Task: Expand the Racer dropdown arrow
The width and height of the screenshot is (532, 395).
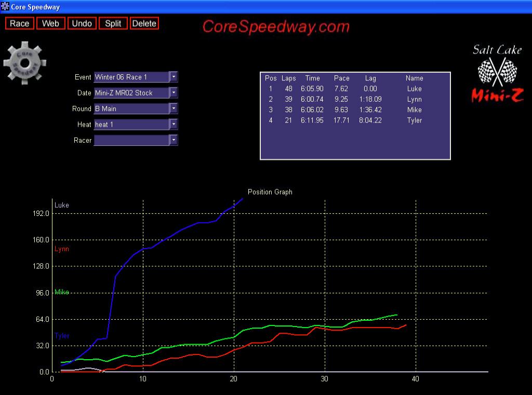Action: pyautogui.click(x=174, y=140)
